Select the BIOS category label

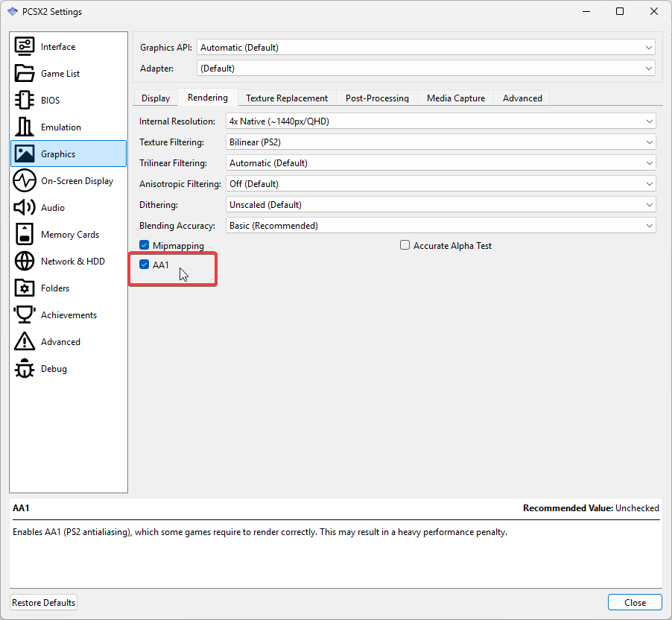[x=50, y=101]
